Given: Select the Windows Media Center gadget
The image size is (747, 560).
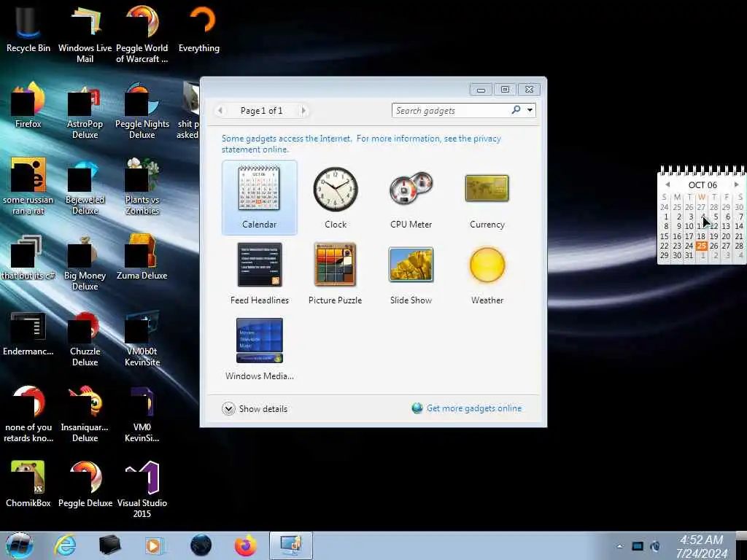Looking at the screenshot, I should point(259,349).
